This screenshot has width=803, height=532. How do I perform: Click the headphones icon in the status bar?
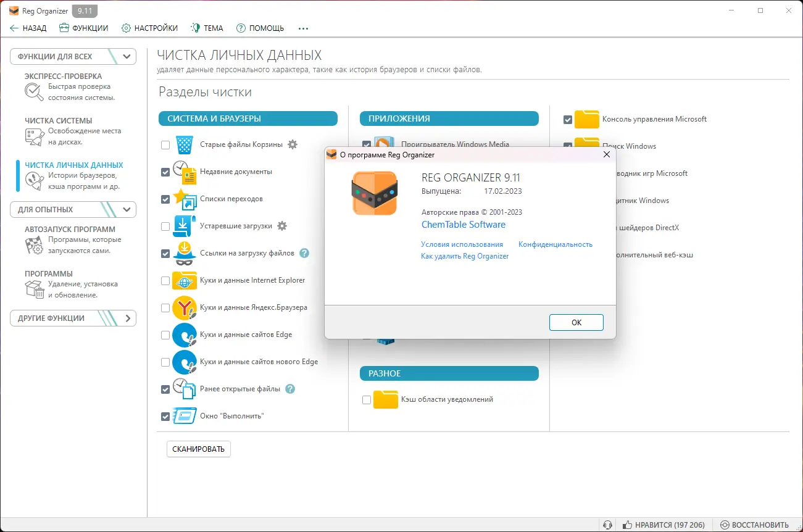point(607,524)
